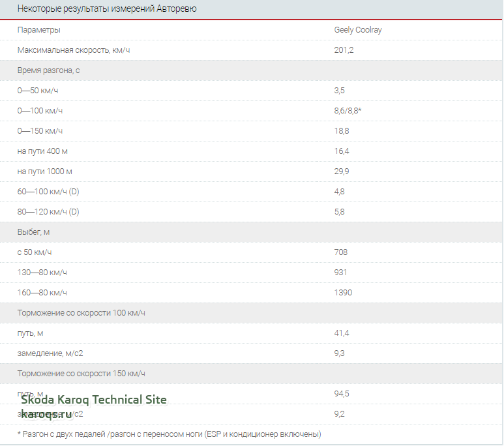Click the maximum speed value 201,2
The width and height of the screenshot is (504, 446).
tap(344, 50)
